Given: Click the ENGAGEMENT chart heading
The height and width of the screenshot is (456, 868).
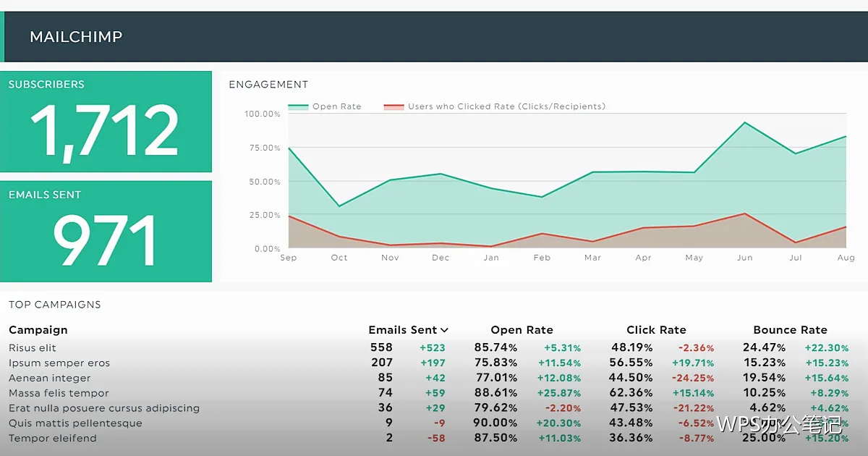Looking at the screenshot, I should [268, 85].
